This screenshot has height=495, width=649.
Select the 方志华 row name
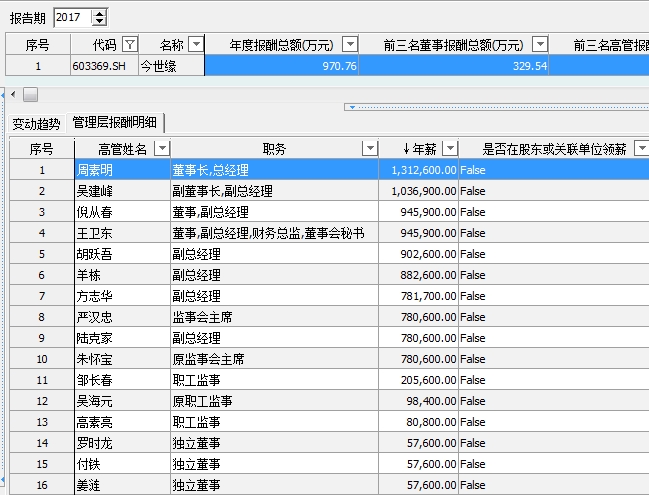tap(123, 296)
